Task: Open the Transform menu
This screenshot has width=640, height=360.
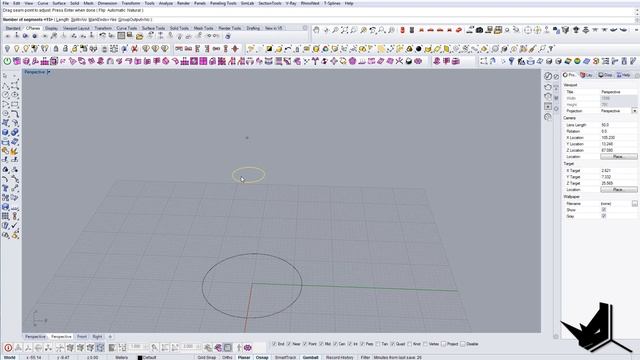Action: [131, 3]
